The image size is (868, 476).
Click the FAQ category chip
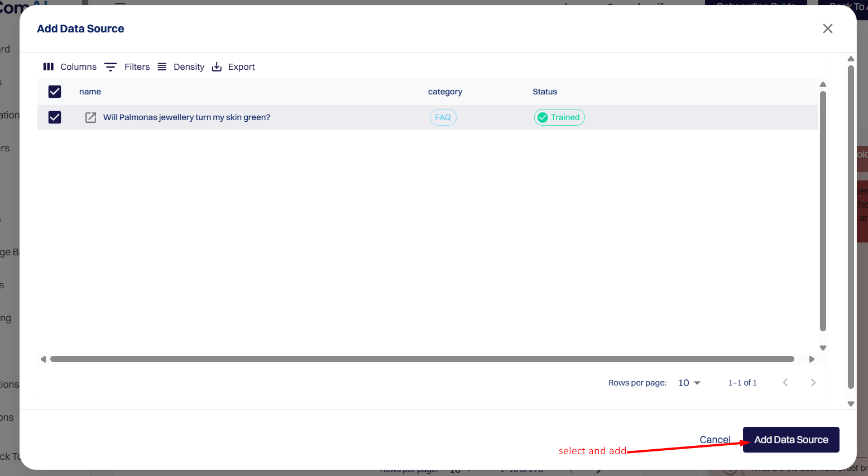pyautogui.click(x=443, y=117)
